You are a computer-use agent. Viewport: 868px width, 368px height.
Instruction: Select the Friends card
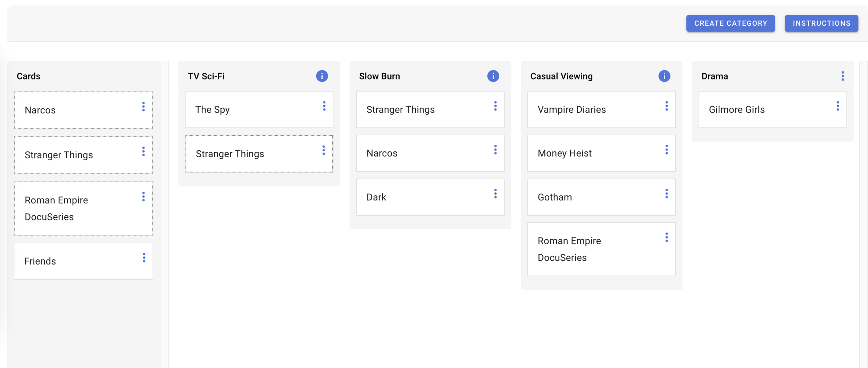tap(83, 261)
